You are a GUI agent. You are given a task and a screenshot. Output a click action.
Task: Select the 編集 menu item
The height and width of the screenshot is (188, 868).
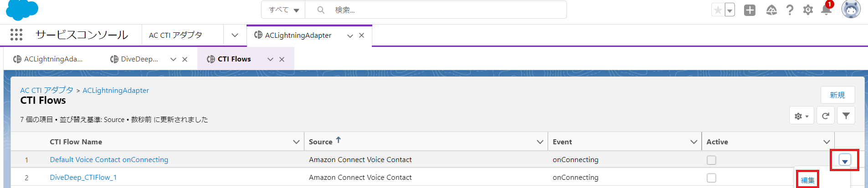pyautogui.click(x=807, y=180)
